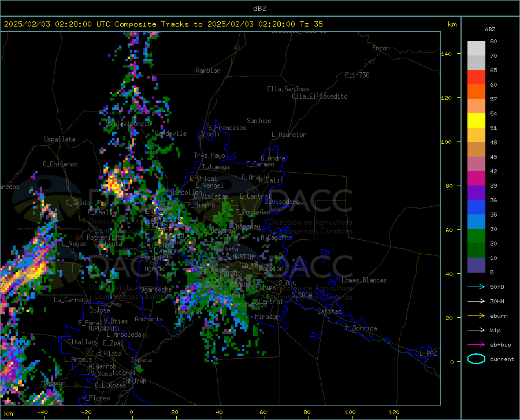This screenshot has width=520, height=420.
Task: Click legend value '54'
Action: coord(493,114)
